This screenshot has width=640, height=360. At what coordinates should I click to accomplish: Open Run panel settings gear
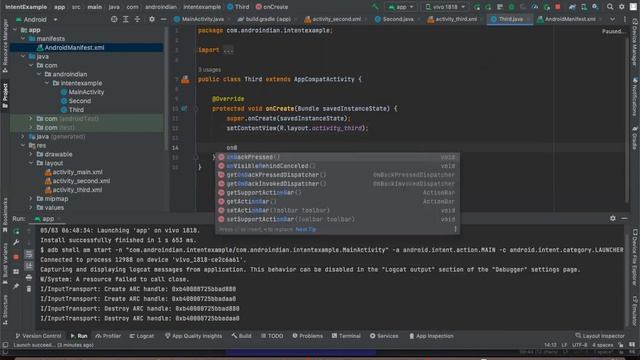tap(613, 218)
